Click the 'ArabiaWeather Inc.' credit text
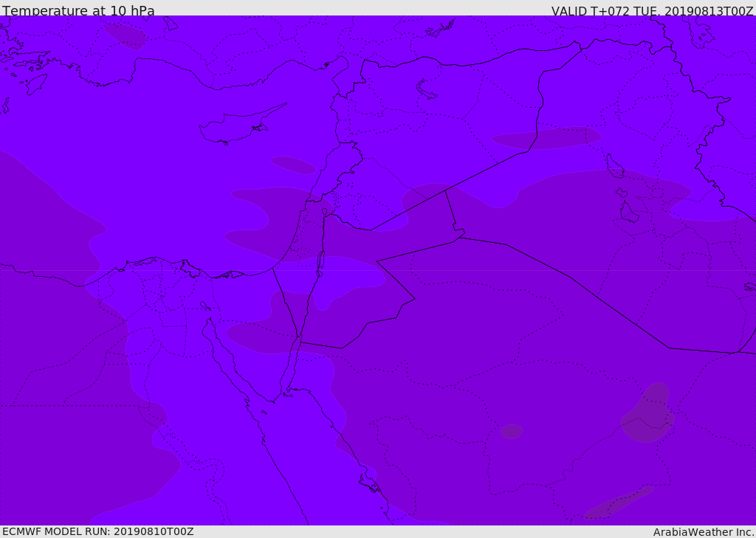This screenshot has width=756, height=538. click(x=704, y=532)
